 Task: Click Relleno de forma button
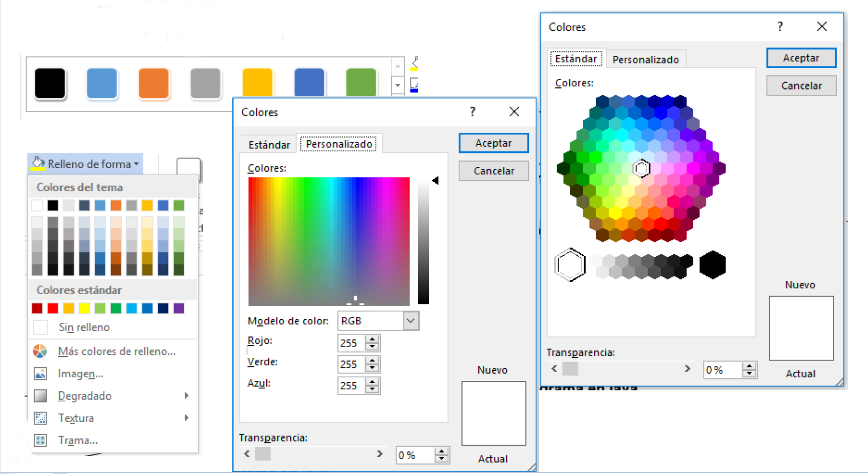85,164
